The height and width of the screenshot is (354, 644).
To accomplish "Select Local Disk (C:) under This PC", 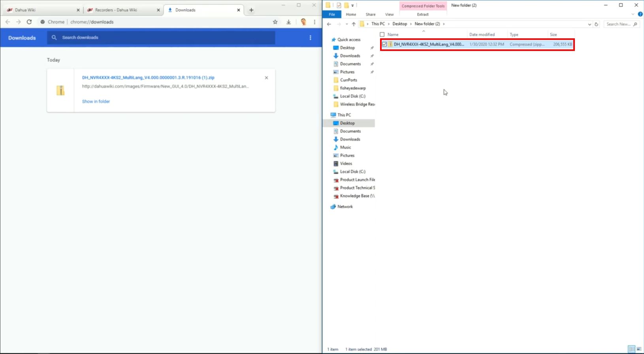I will 352,171.
